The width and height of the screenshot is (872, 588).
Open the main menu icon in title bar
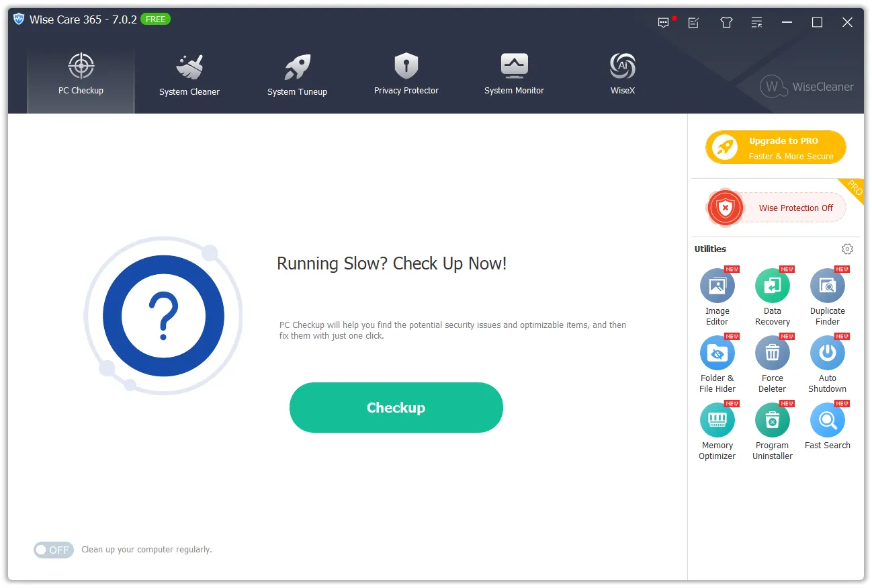tap(757, 22)
